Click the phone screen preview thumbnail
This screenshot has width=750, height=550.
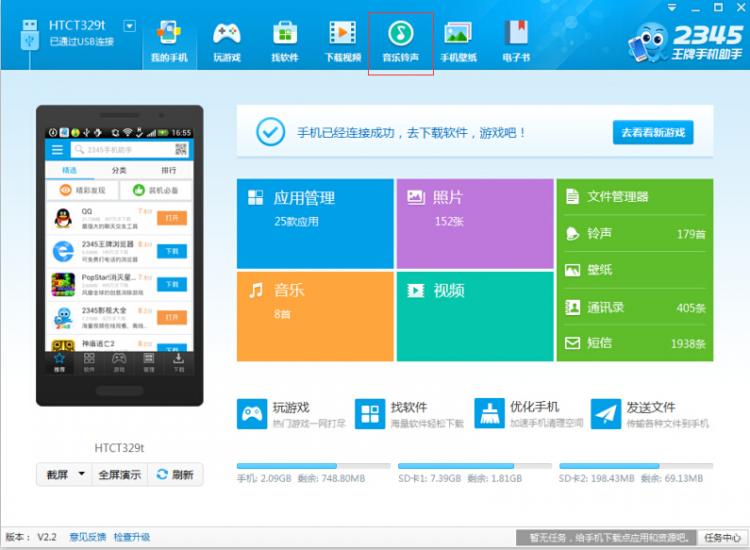point(119,251)
